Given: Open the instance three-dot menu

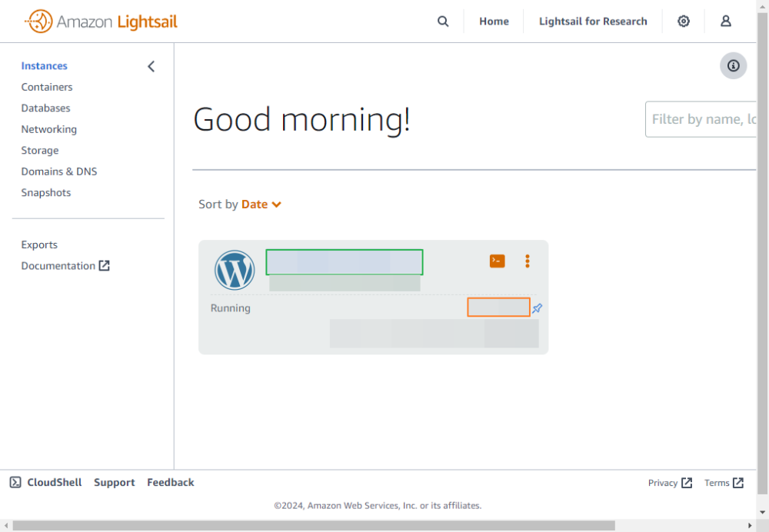Looking at the screenshot, I should (528, 261).
